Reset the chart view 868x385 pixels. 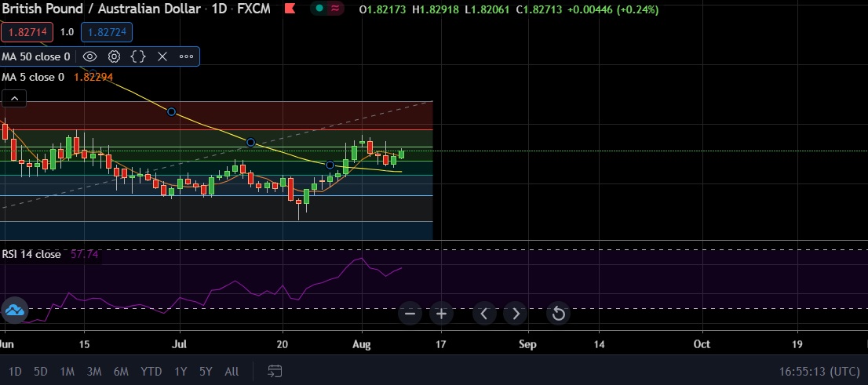[x=559, y=314]
